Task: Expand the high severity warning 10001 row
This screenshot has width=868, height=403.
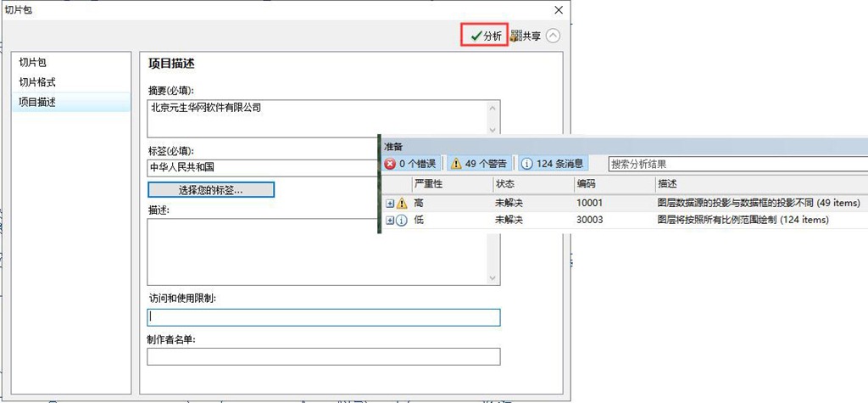Action: point(390,204)
